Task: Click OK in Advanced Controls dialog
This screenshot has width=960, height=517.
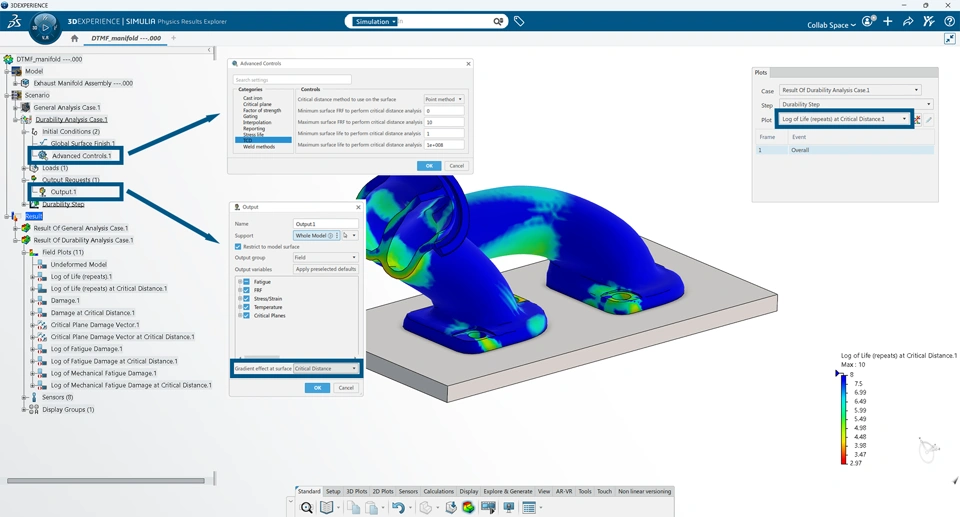Action: click(429, 166)
